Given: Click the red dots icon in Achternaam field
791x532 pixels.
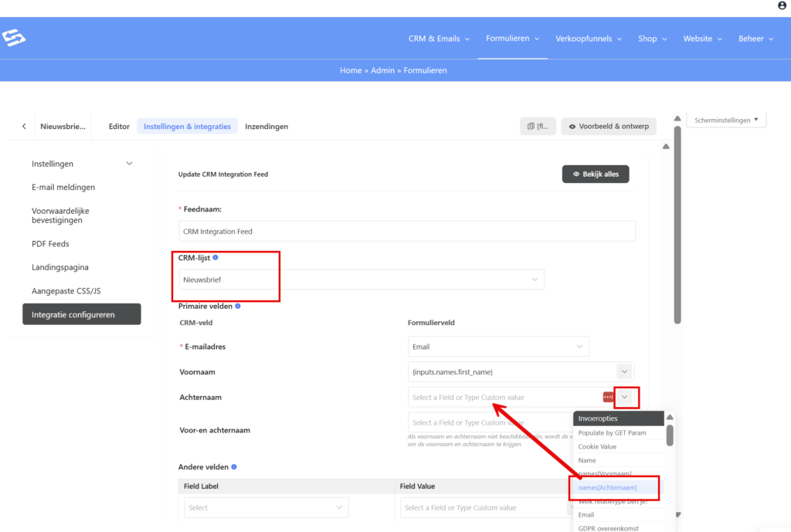Looking at the screenshot, I should (x=608, y=397).
